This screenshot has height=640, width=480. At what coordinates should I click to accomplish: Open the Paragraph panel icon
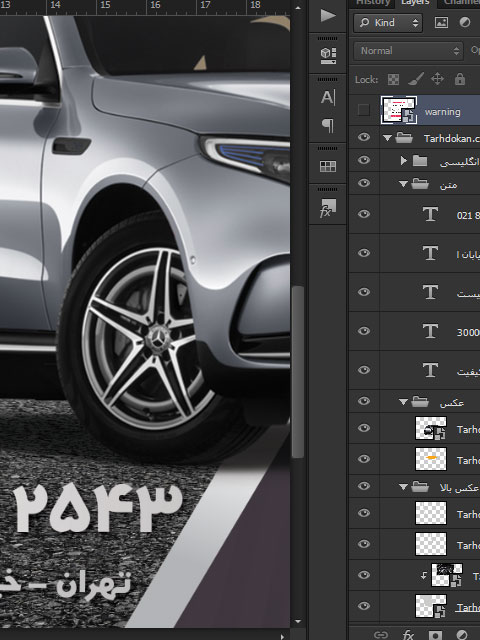(x=328, y=125)
